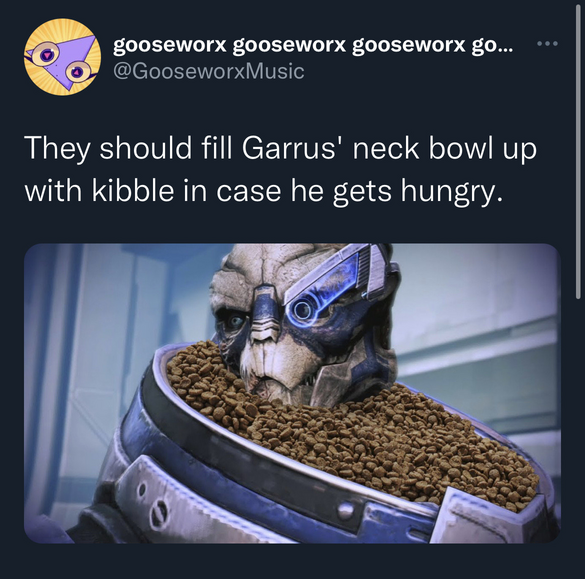Click the @GooseworxMusic handle
This screenshot has height=579, width=585.
[x=208, y=71]
